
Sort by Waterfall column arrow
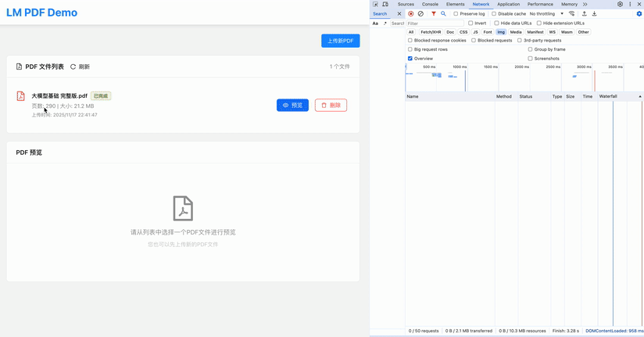coord(640,97)
